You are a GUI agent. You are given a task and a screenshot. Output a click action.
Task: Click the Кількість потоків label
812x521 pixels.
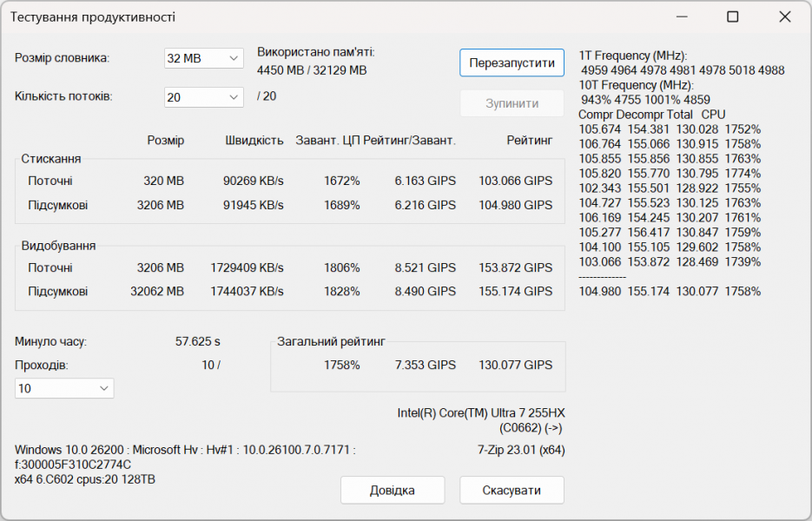(x=63, y=96)
